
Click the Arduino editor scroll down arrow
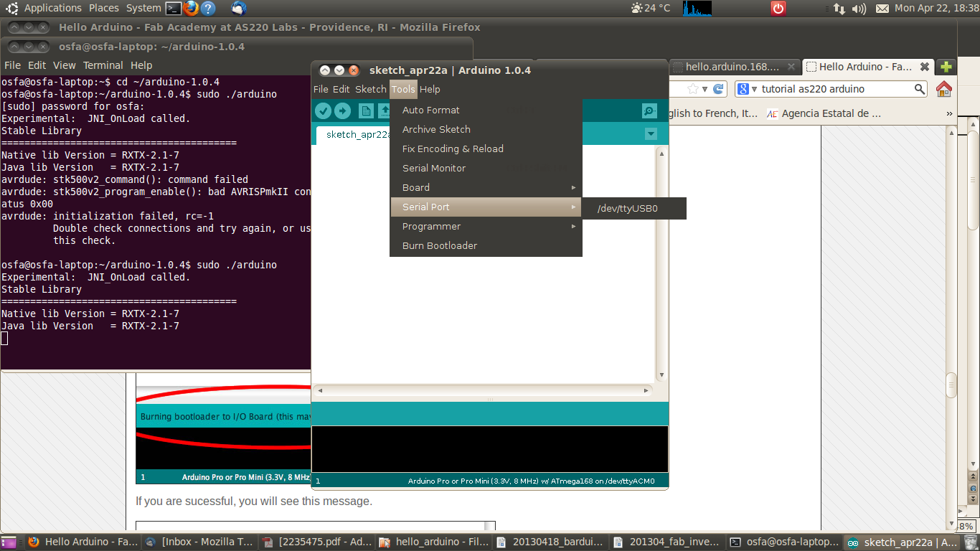tap(661, 375)
